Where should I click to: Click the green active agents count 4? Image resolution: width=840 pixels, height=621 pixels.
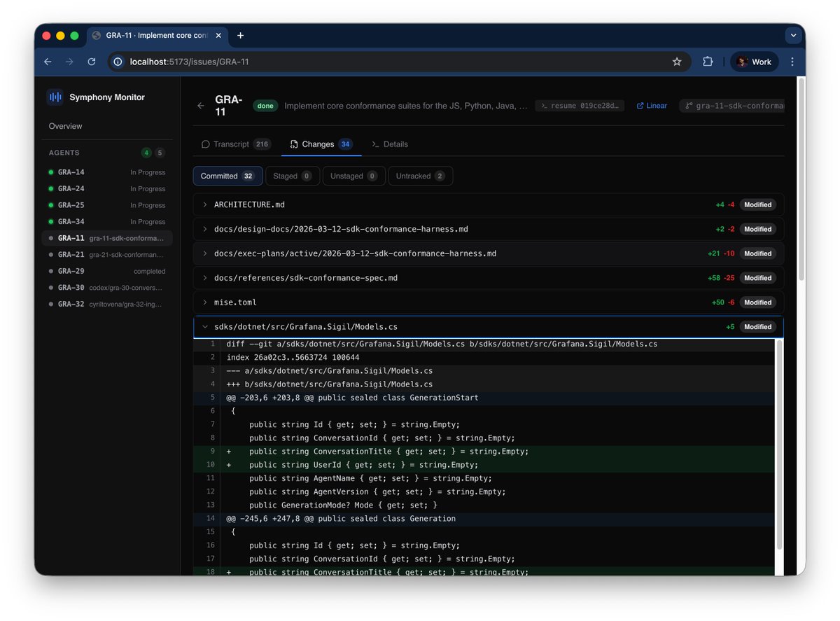click(146, 153)
